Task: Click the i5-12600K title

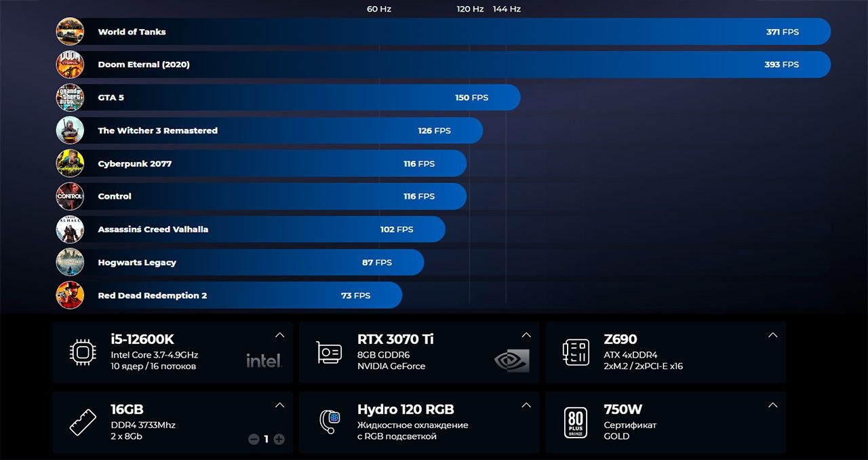Action: point(142,339)
